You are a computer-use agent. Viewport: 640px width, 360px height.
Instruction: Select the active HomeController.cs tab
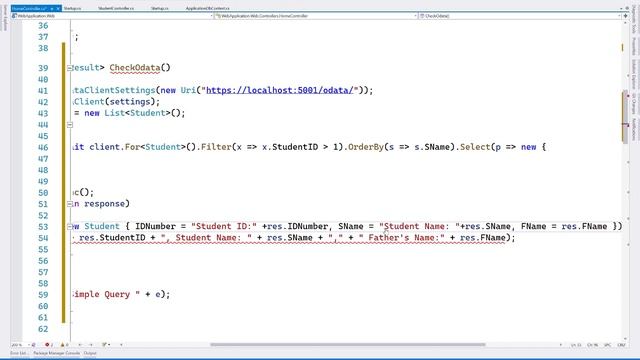point(29,8)
